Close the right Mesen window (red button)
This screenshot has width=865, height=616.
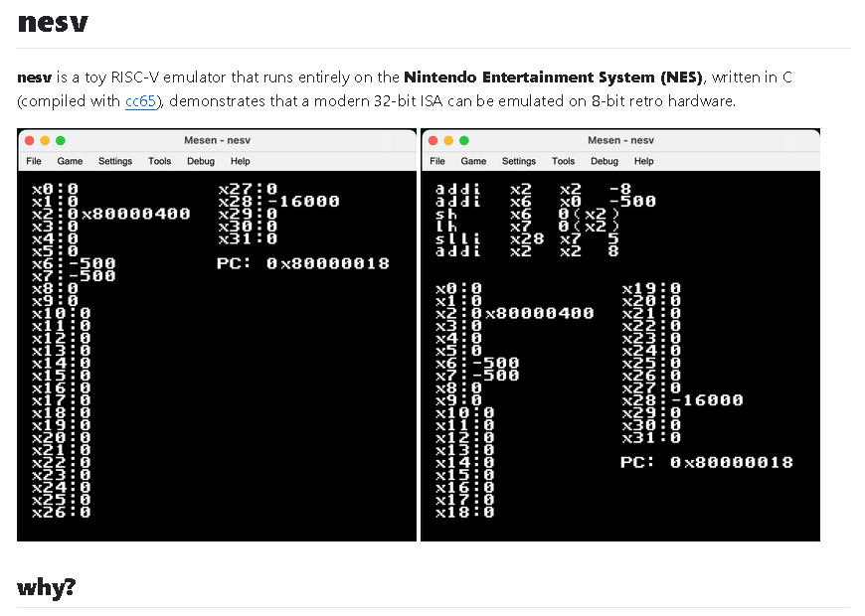[x=433, y=141]
